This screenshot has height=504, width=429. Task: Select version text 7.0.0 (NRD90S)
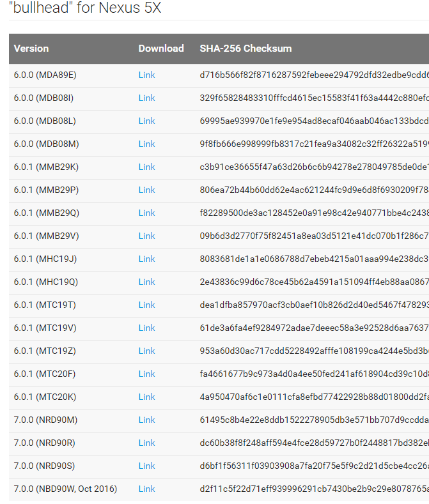point(44,466)
